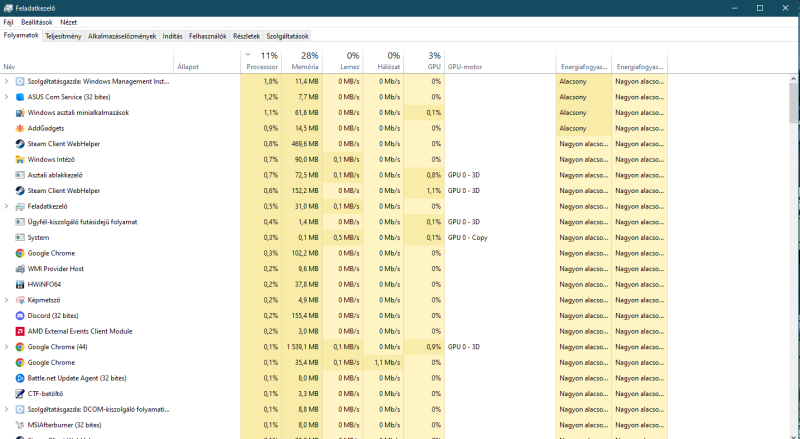Sort by the Processzor column header
800x439 pixels.
coord(261,61)
